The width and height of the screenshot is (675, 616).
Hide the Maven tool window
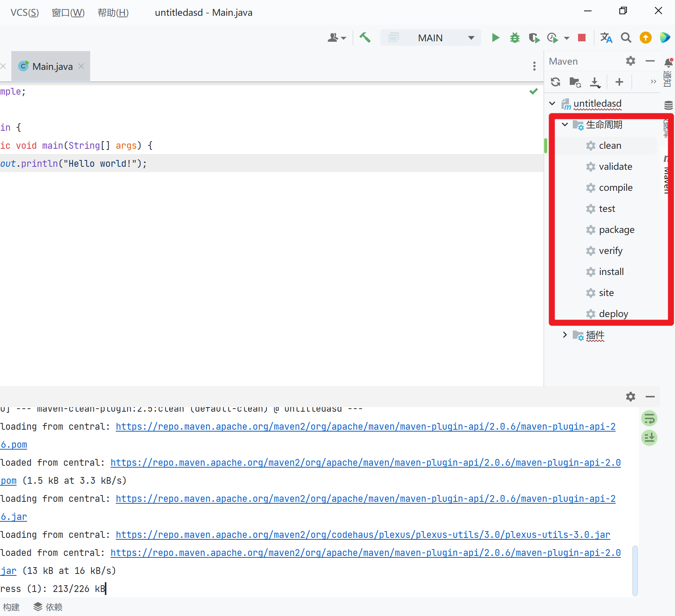650,61
